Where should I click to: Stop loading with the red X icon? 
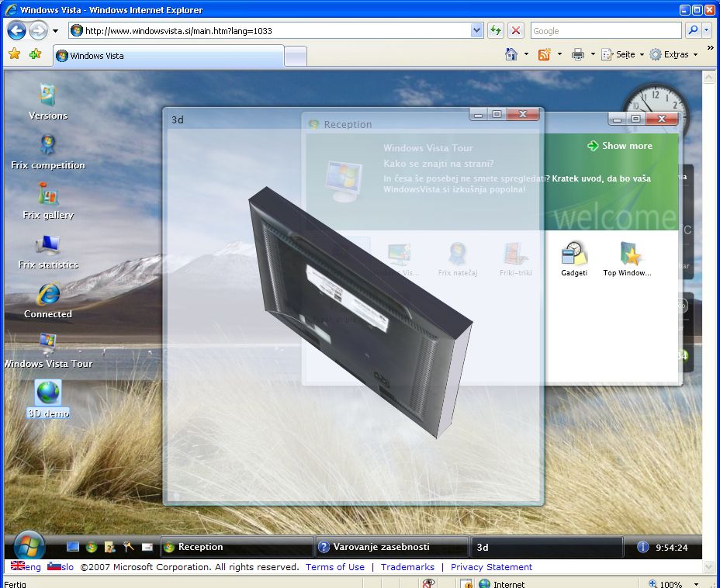tap(516, 31)
